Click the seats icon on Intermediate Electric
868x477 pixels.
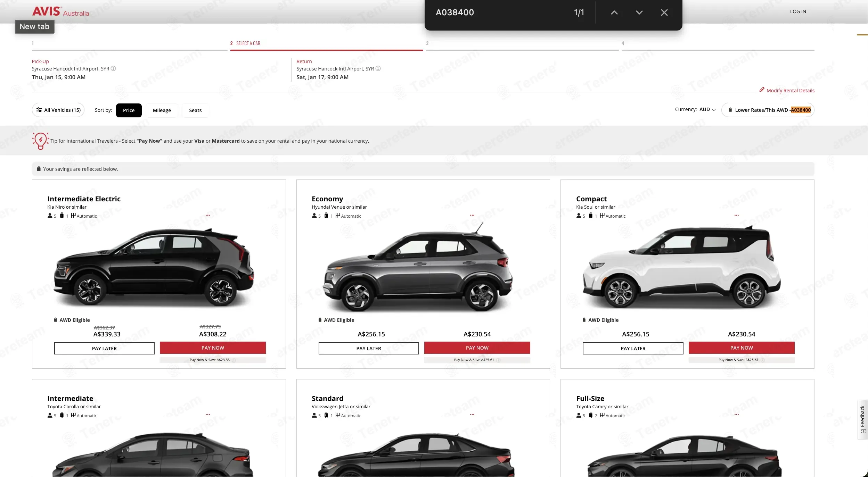coord(50,216)
